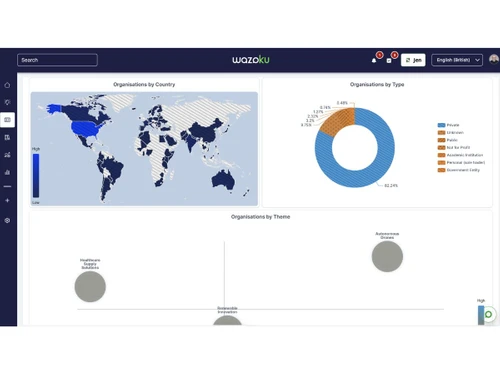The image size is (500, 375).
Task: Open the bar chart reports icon in sidebar
Action: coord(7,172)
